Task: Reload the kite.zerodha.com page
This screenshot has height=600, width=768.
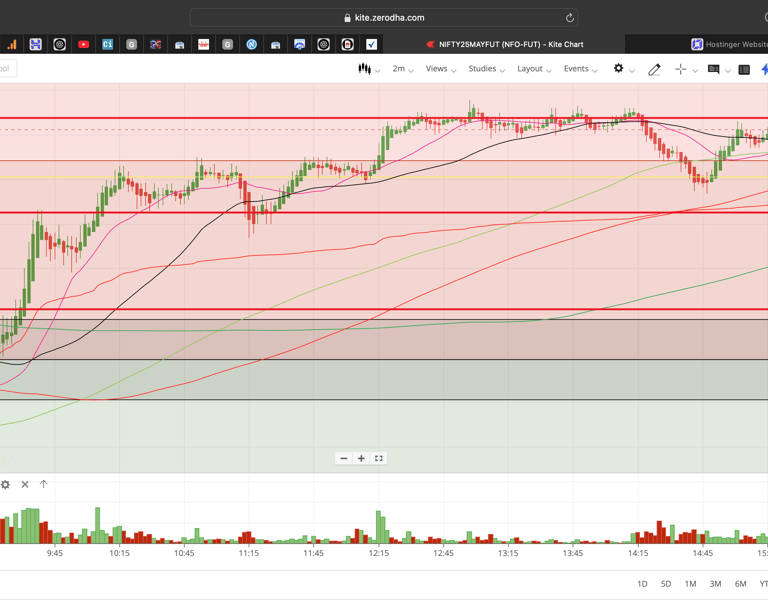Action: tap(570, 18)
